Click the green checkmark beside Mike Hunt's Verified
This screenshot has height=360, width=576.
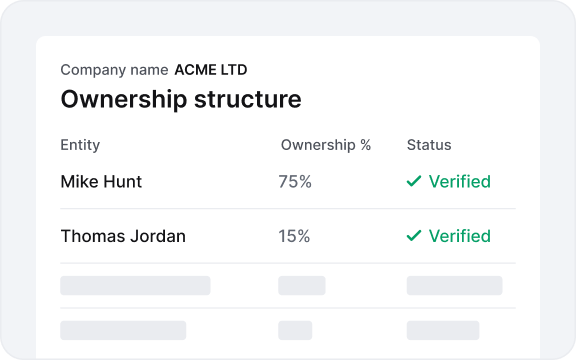pyautogui.click(x=414, y=181)
